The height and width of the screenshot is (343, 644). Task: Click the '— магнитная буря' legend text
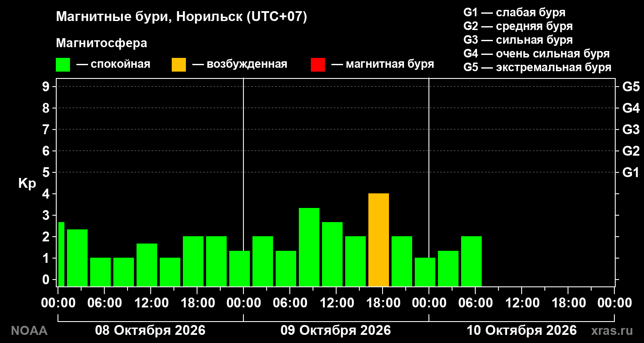pyautogui.click(x=383, y=65)
